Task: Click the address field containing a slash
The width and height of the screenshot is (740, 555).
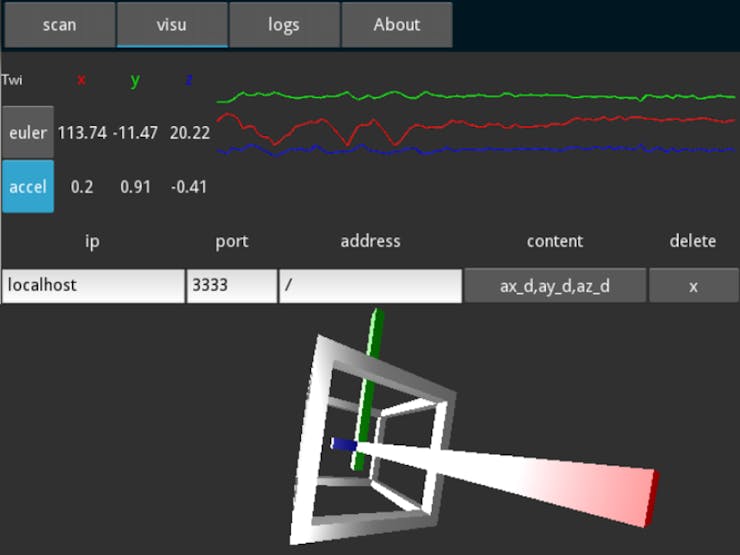Action: tap(370, 286)
